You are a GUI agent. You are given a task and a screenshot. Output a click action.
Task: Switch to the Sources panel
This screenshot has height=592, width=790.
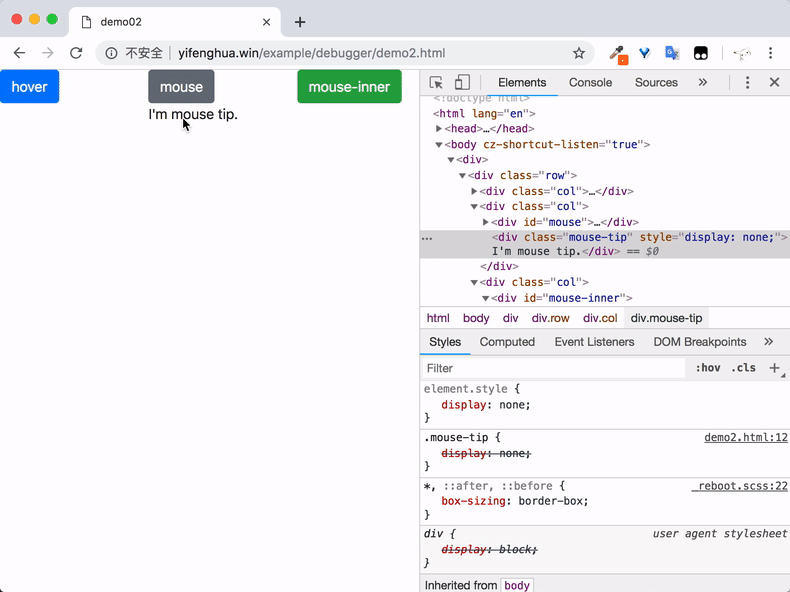[656, 83]
